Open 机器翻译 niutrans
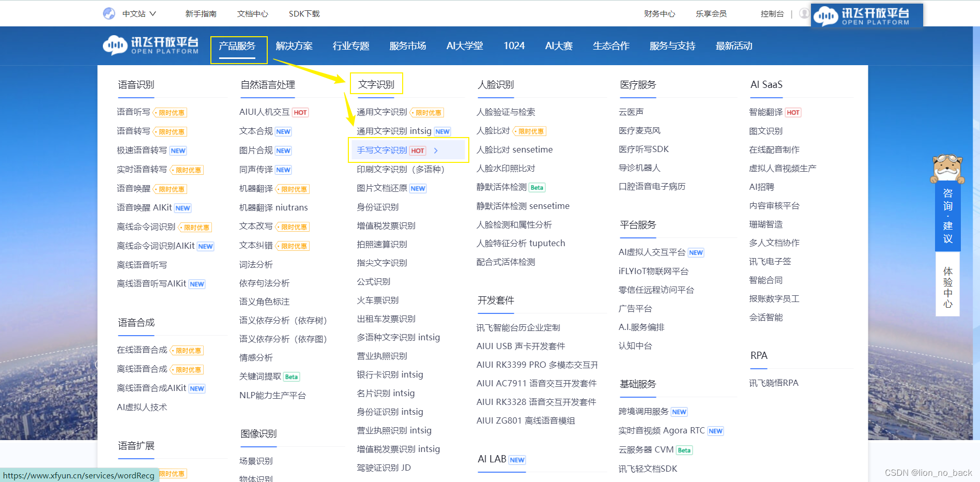980x482 pixels. pyautogui.click(x=273, y=207)
